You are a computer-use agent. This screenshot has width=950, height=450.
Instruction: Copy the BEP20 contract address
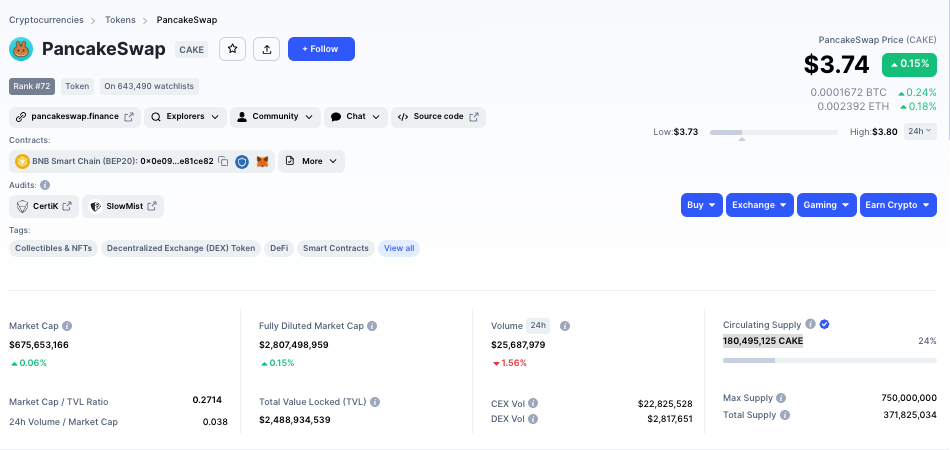[x=224, y=161]
